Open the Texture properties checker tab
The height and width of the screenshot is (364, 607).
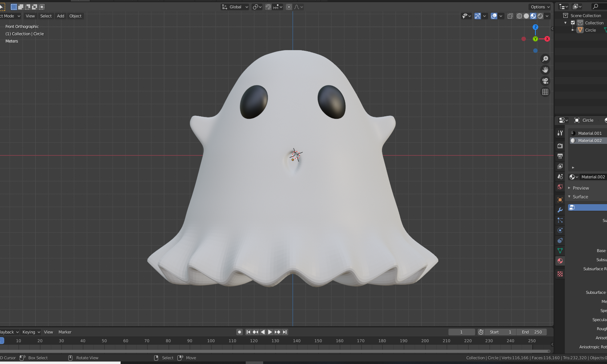point(560,274)
